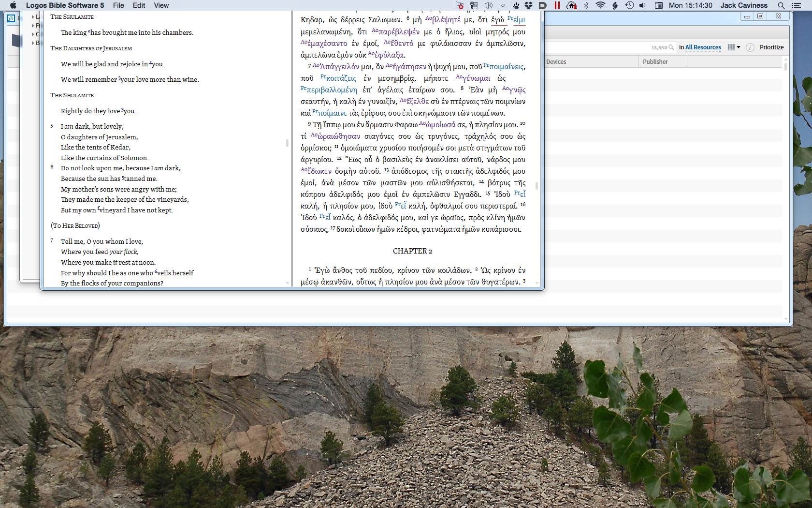
Task: Click the flag with red X icon
Action: click(460, 5)
